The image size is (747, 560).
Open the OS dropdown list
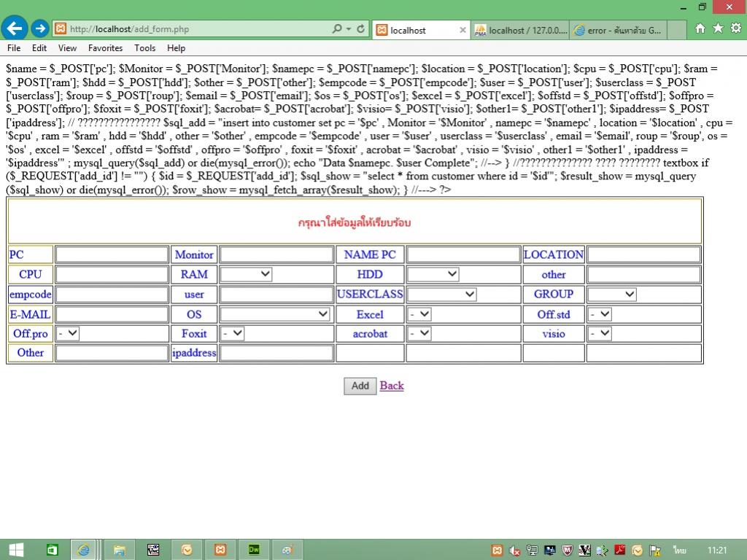pos(275,314)
